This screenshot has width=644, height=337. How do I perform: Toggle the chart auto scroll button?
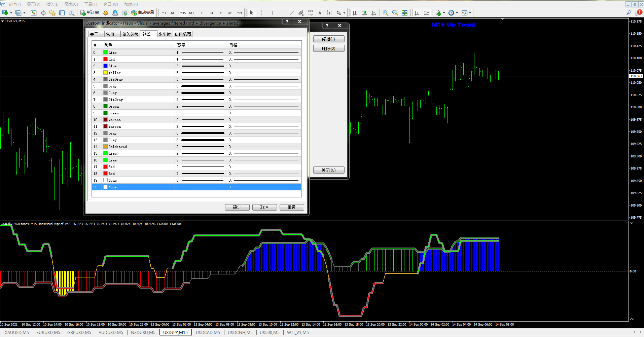[x=417, y=13]
